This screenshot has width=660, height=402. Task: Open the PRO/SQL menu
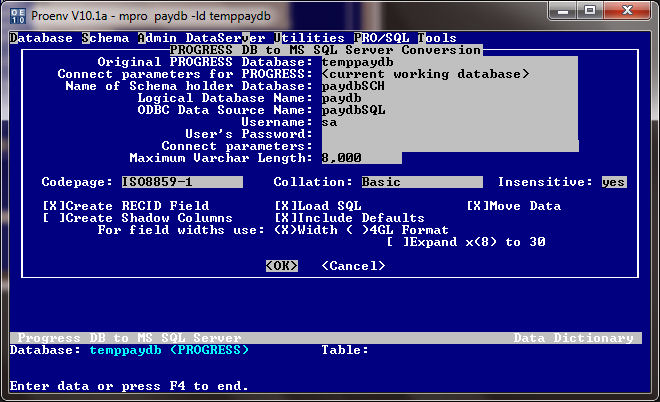(381, 38)
